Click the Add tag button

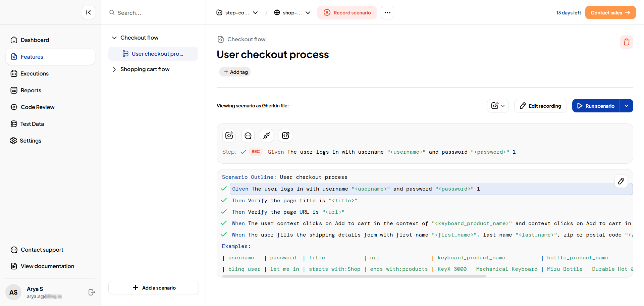click(x=235, y=72)
